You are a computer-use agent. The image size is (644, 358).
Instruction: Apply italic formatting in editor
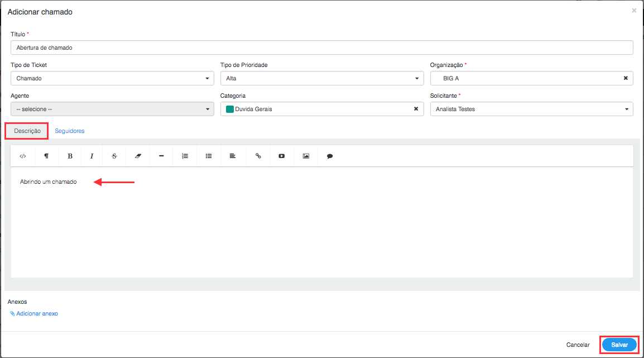(x=92, y=156)
